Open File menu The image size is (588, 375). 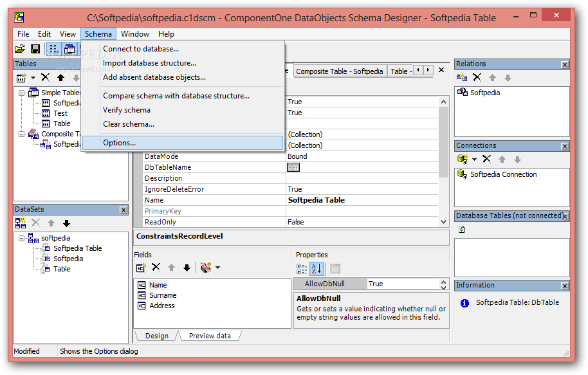tap(23, 34)
